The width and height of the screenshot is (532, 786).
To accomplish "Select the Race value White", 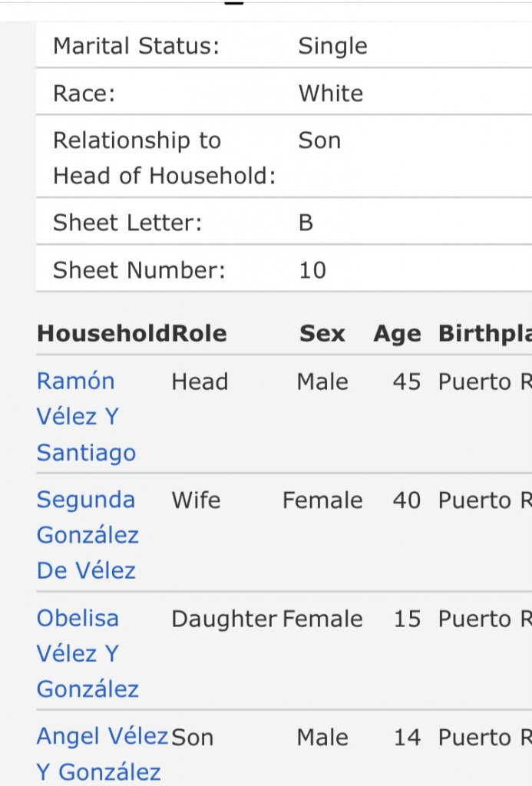I will (331, 94).
